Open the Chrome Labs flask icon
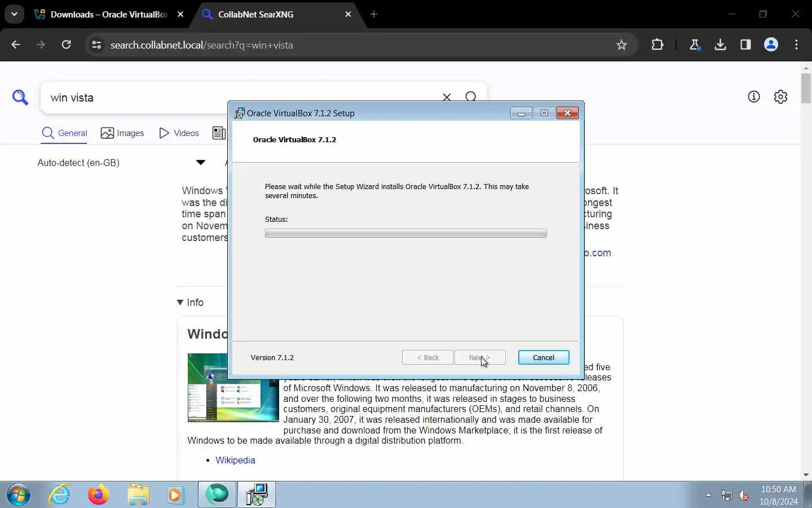 pyautogui.click(x=695, y=45)
